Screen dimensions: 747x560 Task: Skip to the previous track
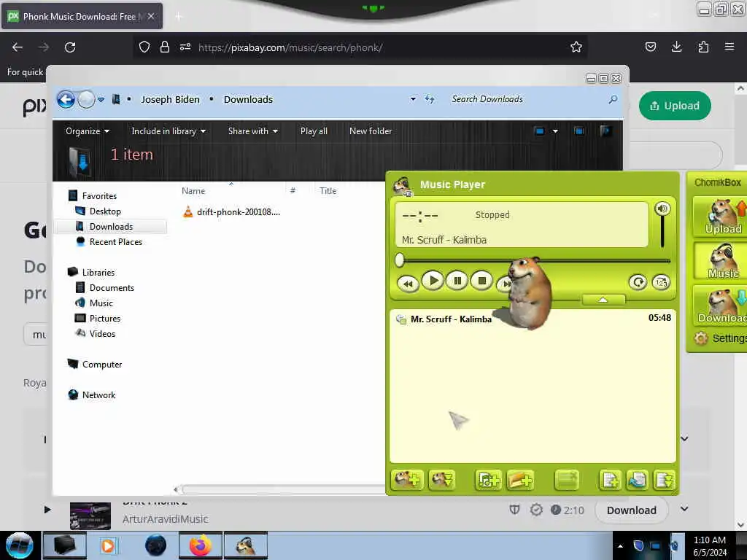(408, 284)
